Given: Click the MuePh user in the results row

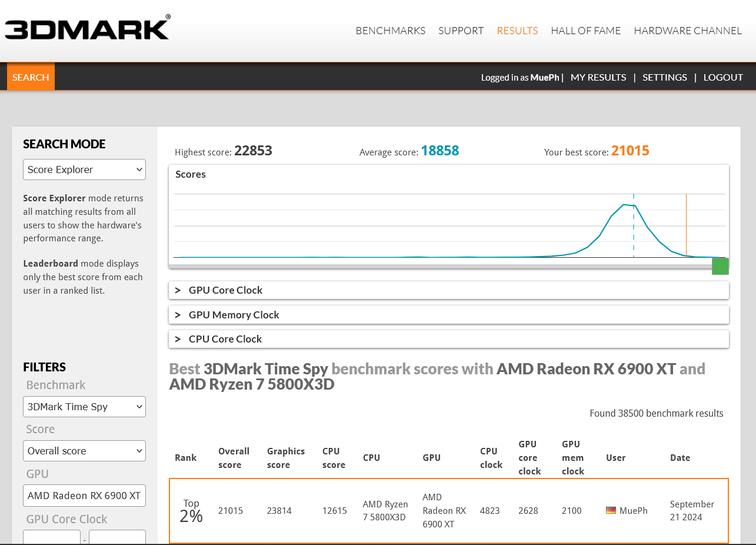Looking at the screenshot, I should pyautogui.click(x=633, y=511).
